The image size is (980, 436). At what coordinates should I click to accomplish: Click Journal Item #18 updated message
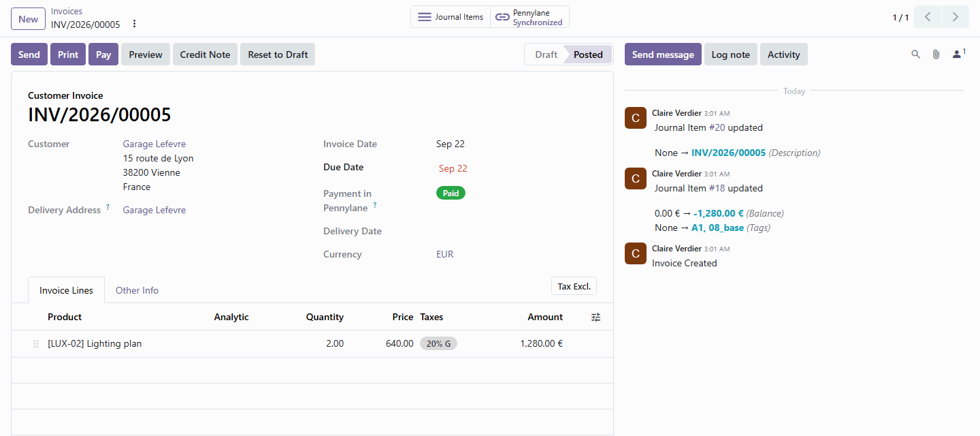[x=708, y=188]
